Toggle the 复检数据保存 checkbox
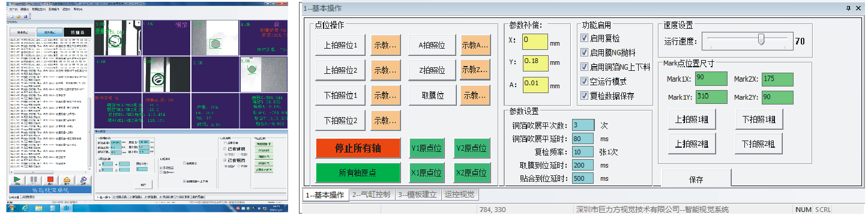The image size is (868, 218). tap(584, 95)
